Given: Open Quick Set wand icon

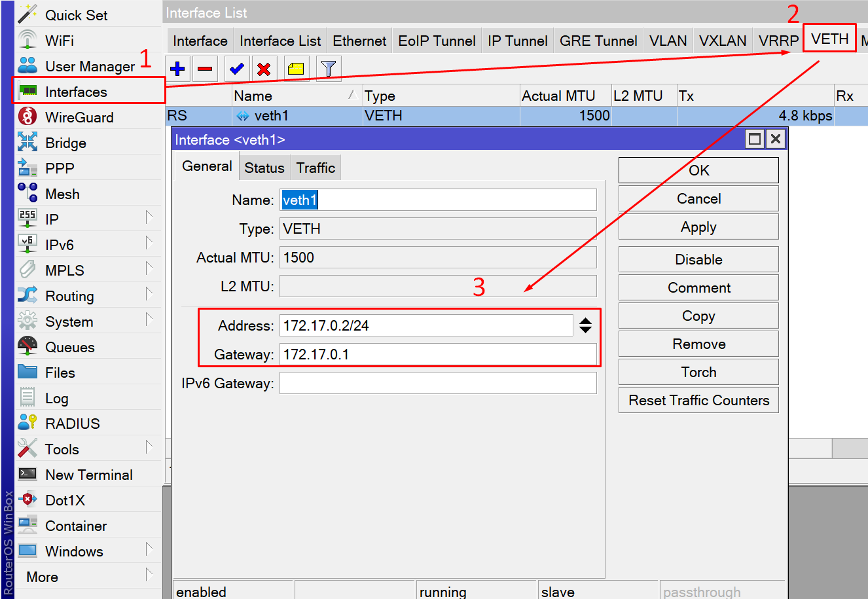Looking at the screenshot, I should pos(27,14).
